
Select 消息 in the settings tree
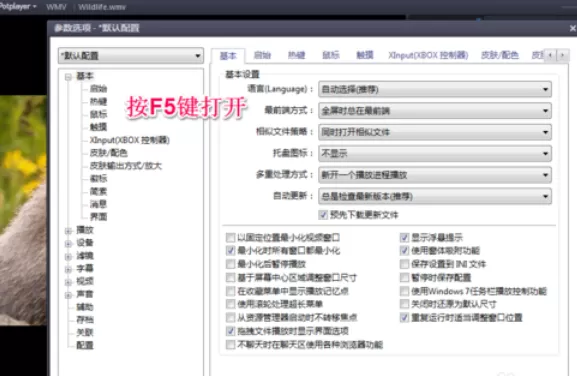98,204
